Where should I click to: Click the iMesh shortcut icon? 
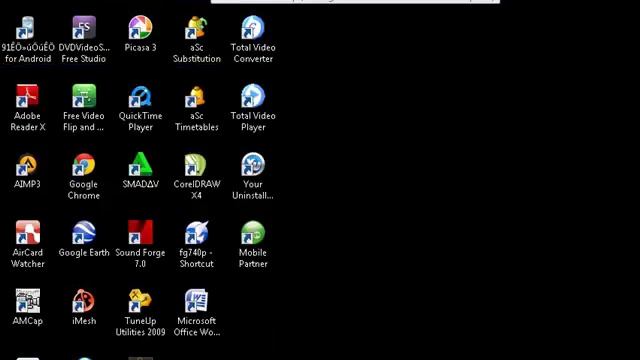point(84,301)
